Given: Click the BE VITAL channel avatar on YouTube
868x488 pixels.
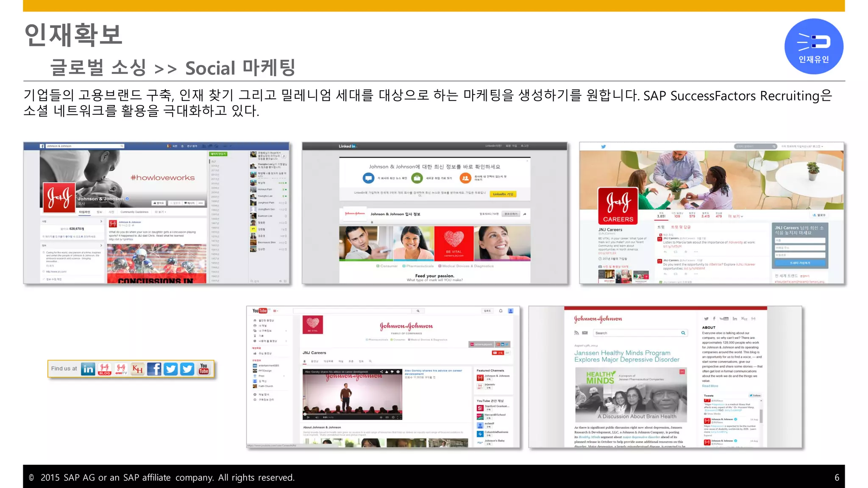Looking at the screenshot, I should coord(313,324).
